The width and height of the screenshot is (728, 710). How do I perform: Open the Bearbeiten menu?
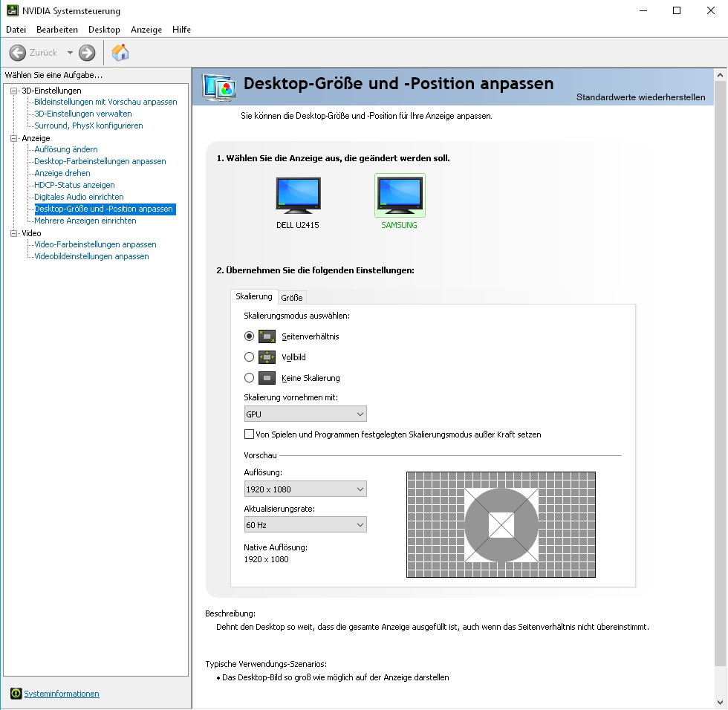[x=57, y=30]
